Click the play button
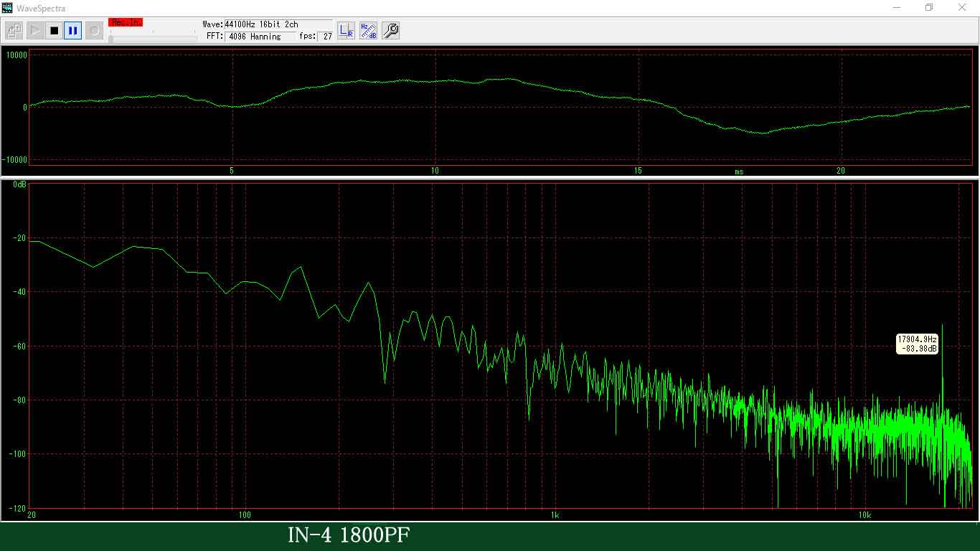980x551 pixels. click(34, 31)
